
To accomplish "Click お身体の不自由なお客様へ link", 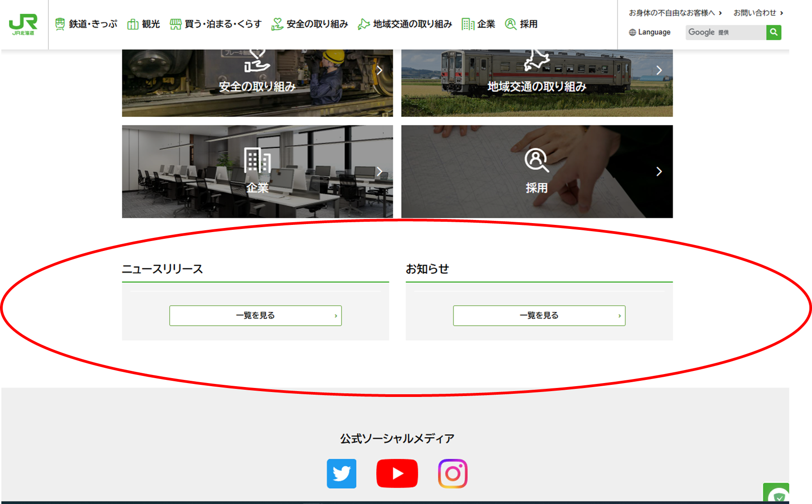I will tap(673, 13).
